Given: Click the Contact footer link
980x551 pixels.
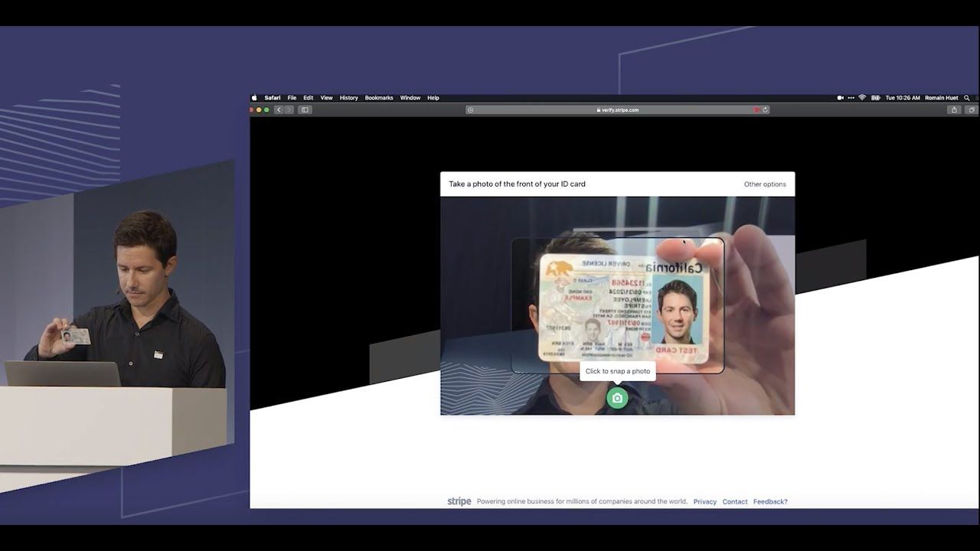Looking at the screenshot, I should coord(734,501).
